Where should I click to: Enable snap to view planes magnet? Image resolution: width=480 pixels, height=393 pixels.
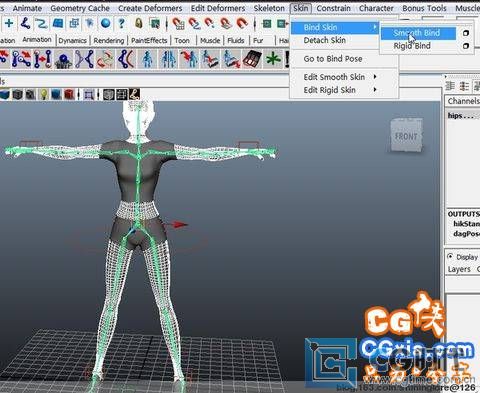(x=226, y=23)
